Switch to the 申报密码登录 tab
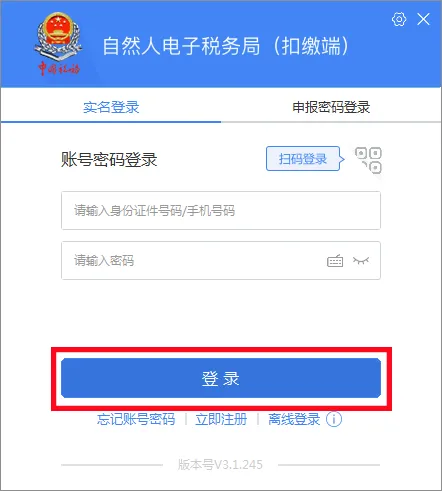The height and width of the screenshot is (491, 442). tap(331, 107)
